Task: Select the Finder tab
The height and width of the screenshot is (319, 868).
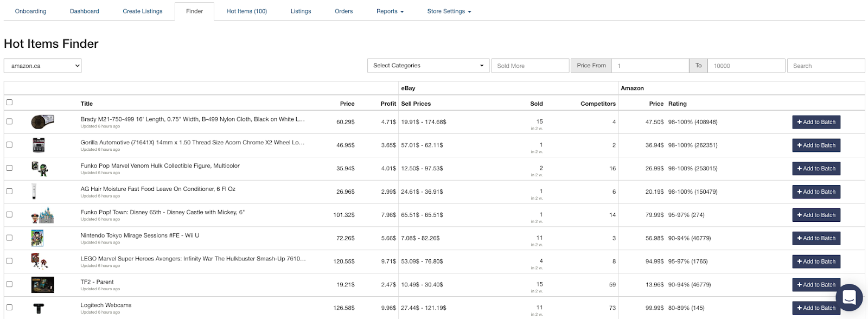Action: (x=194, y=11)
